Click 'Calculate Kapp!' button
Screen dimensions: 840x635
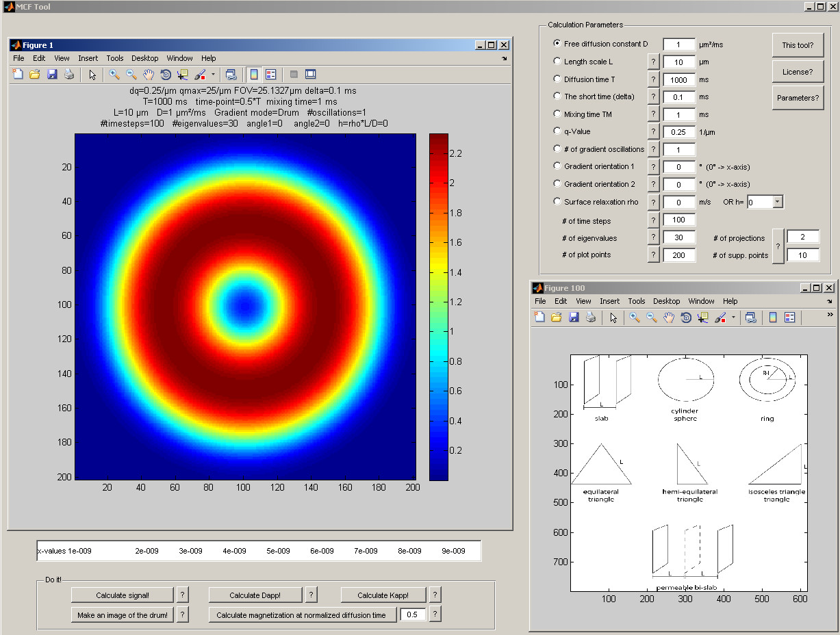point(383,595)
